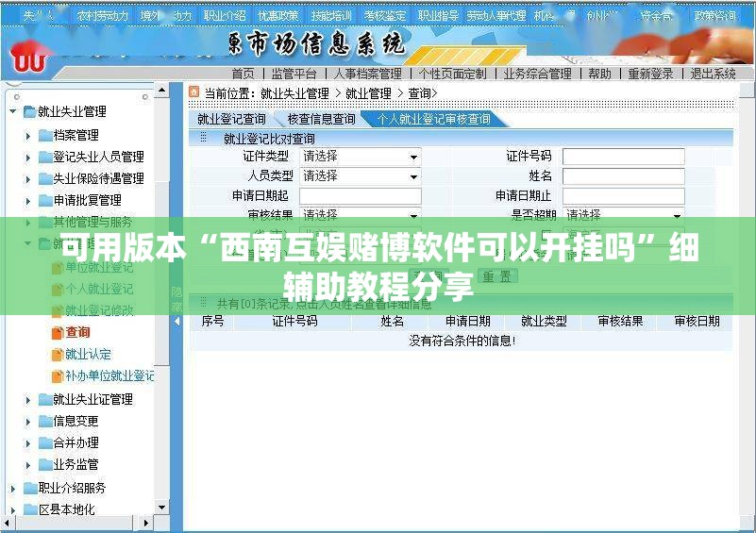Image resolution: width=756 pixels, height=533 pixels.
Task: Click the tree panel scroll-right arrow
Action: click(146, 523)
